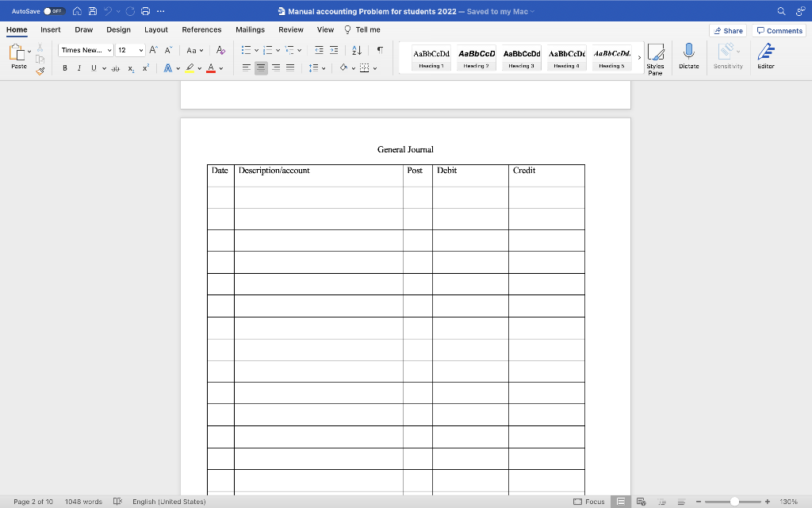The height and width of the screenshot is (508, 812).
Task: Open the Design tab
Action: 119,30
